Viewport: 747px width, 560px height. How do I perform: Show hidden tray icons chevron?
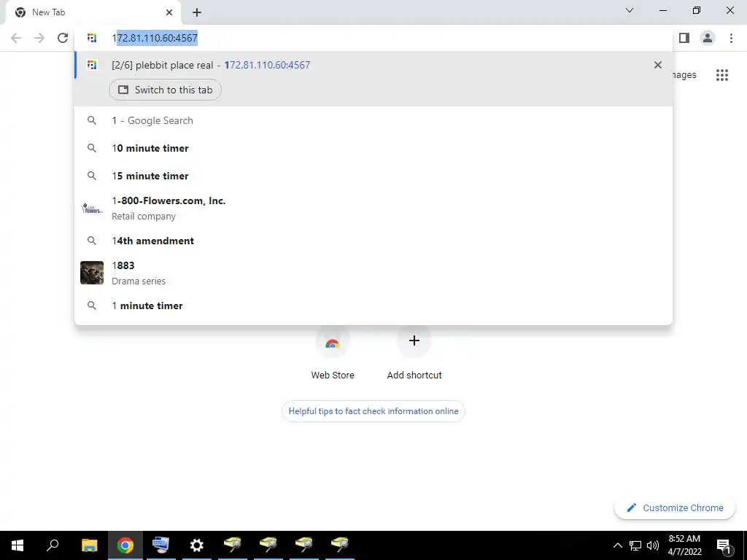(x=617, y=545)
